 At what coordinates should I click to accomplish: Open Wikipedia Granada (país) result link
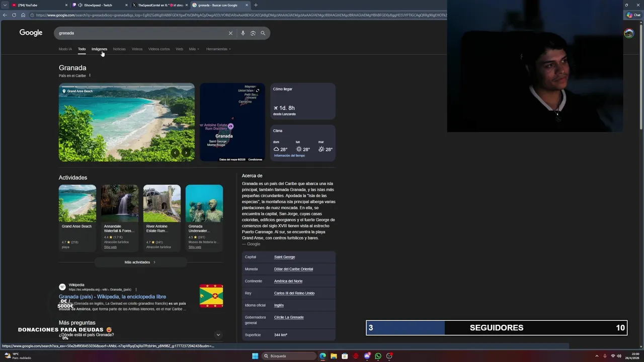tap(112, 297)
